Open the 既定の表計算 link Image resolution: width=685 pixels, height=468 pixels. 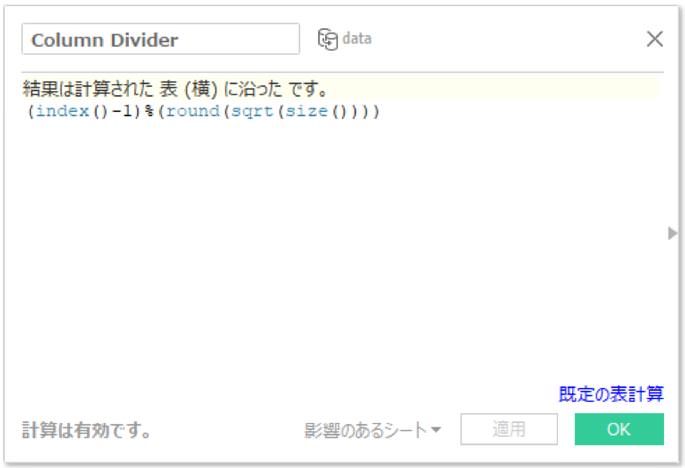pyautogui.click(x=610, y=394)
